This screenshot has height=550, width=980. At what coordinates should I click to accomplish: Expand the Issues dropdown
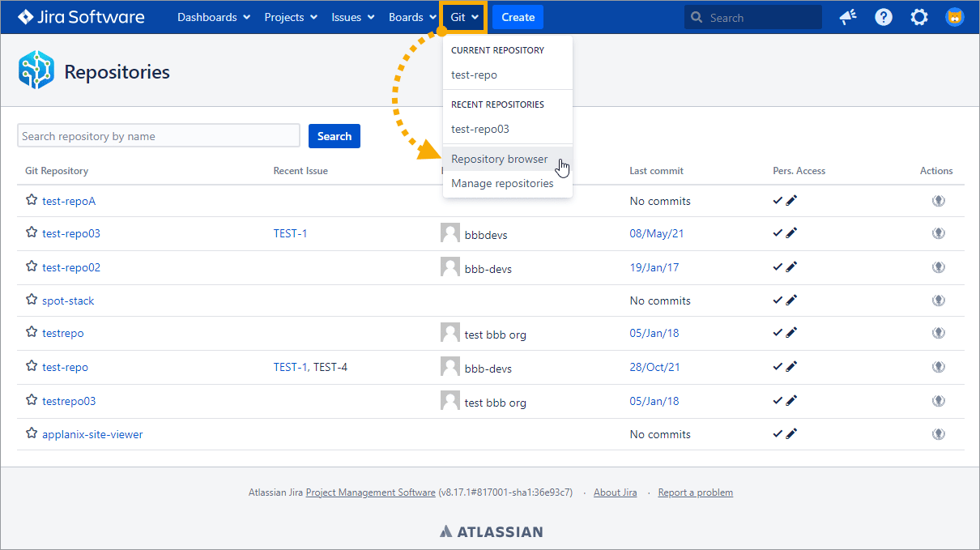pyautogui.click(x=353, y=17)
